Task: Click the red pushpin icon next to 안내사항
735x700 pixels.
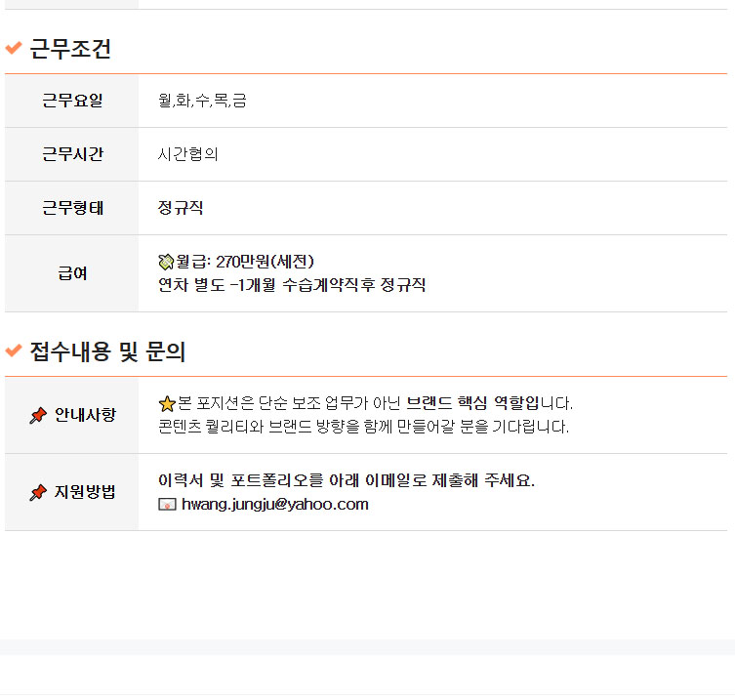Action: tap(38, 416)
